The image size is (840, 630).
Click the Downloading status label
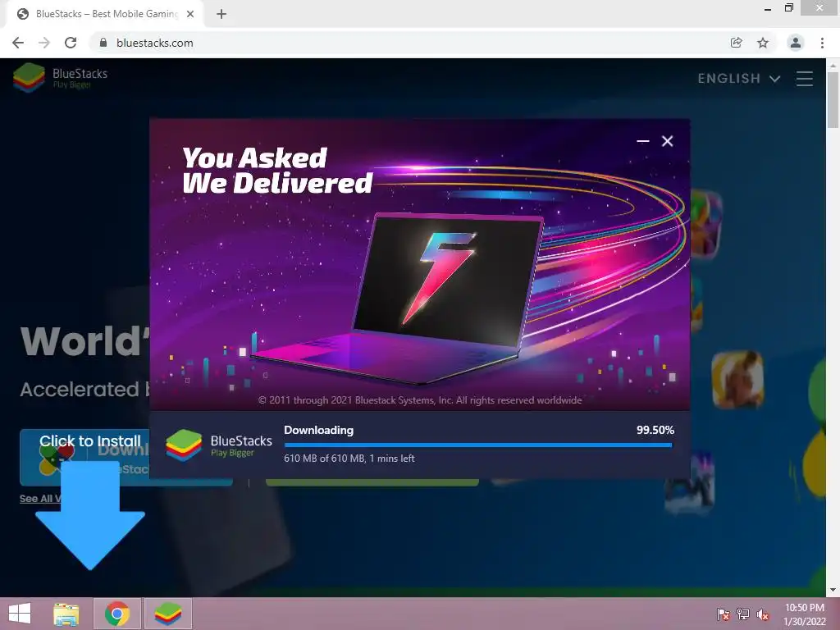pyautogui.click(x=319, y=430)
